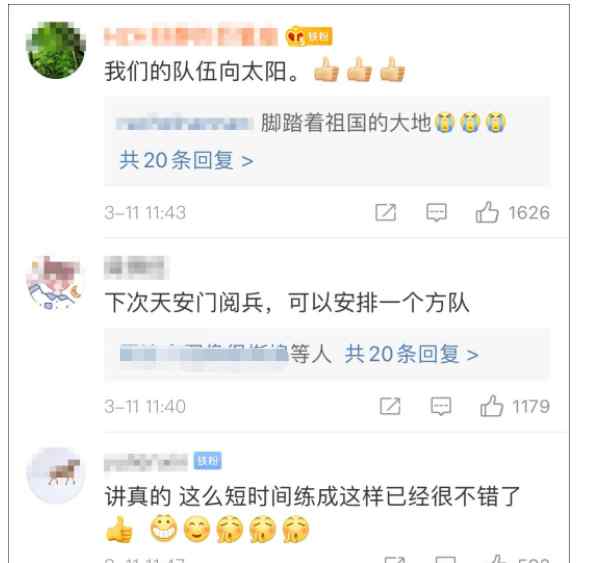The width and height of the screenshot is (593, 563).
Task: Open the third commenter's blurred username
Action: (x=146, y=462)
